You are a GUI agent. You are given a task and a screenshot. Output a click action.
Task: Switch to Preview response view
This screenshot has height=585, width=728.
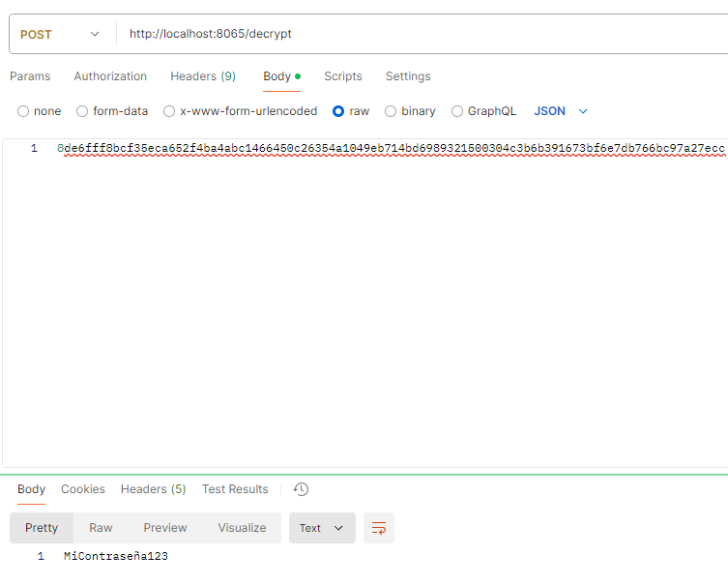[164, 528]
